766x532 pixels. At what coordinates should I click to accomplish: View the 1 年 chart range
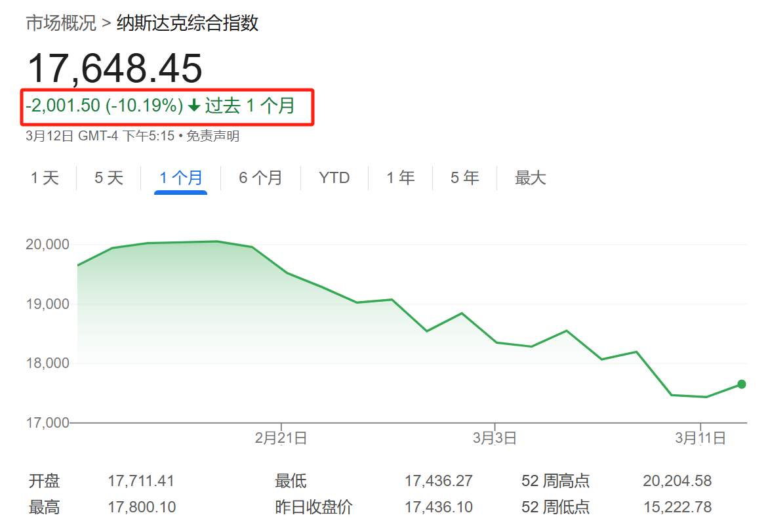pos(400,178)
